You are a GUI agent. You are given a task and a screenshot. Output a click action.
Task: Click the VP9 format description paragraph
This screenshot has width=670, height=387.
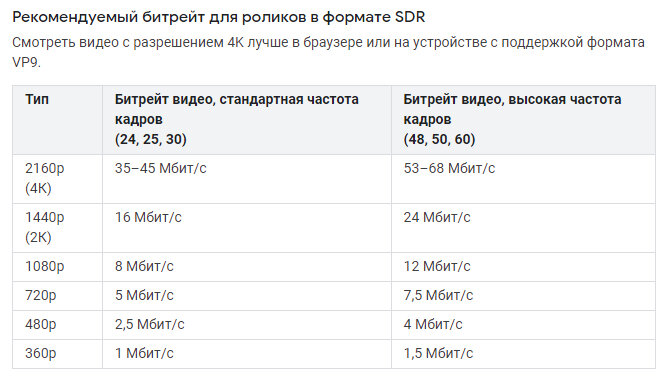click(x=328, y=52)
